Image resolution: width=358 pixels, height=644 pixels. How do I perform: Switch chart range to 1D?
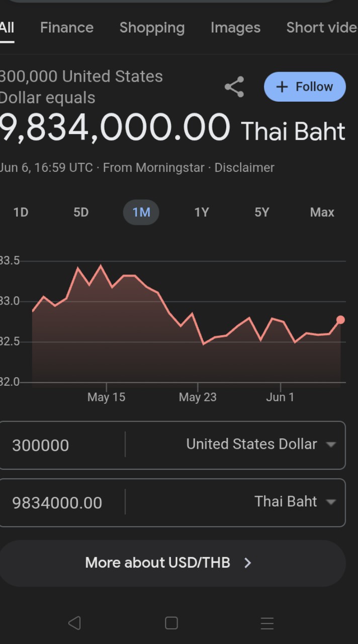(21, 212)
